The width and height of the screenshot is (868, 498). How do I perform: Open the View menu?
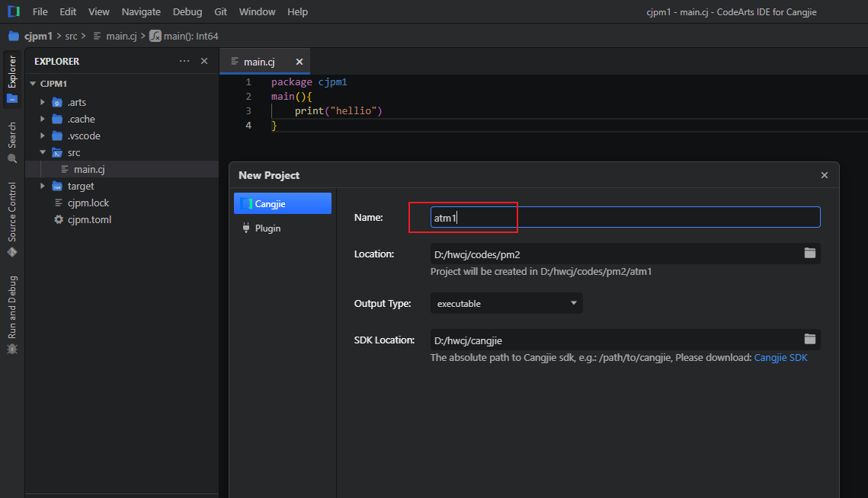coord(99,11)
